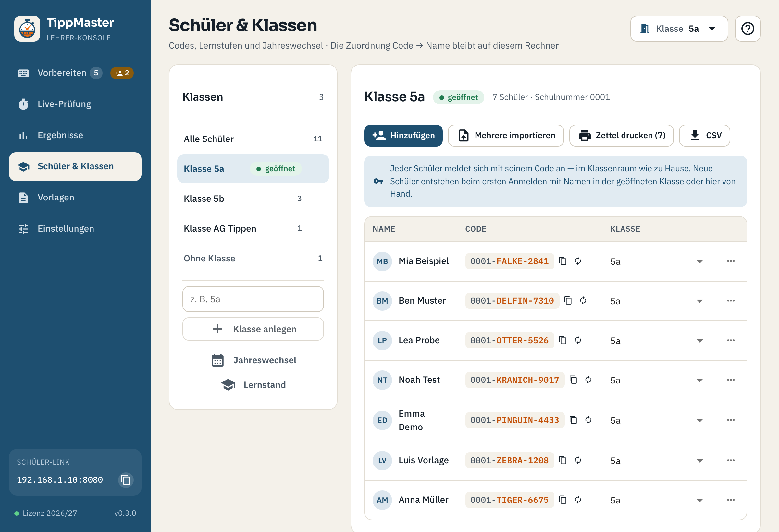Open Lernstand
Image resolution: width=779 pixels, height=532 pixels.
[x=253, y=385]
